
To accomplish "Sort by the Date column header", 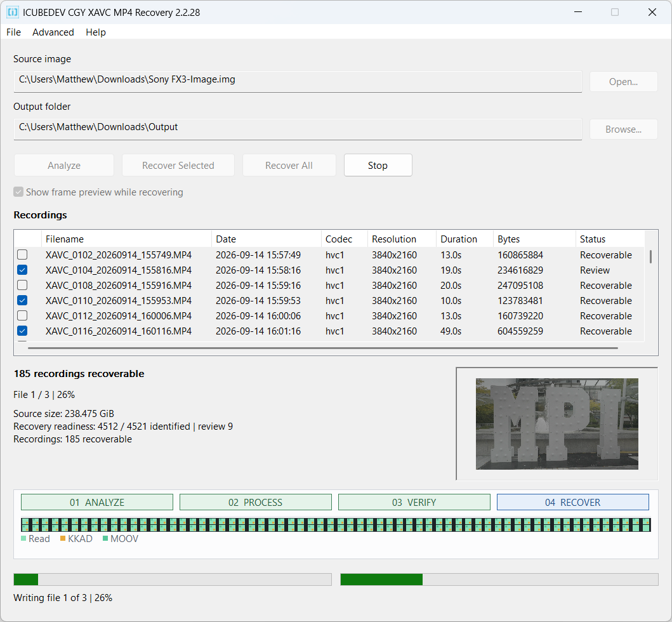I will tap(266, 239).
